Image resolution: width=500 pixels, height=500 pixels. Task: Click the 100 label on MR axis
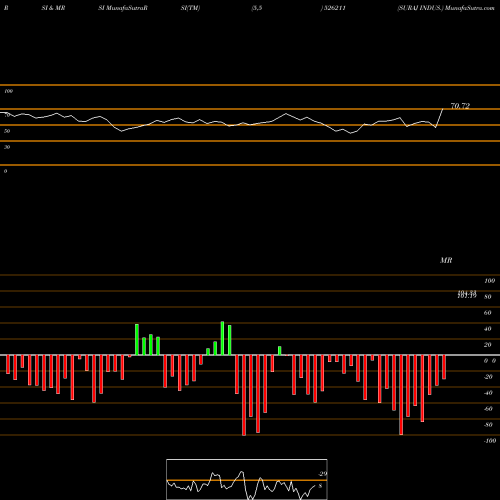tap(489, 281)
